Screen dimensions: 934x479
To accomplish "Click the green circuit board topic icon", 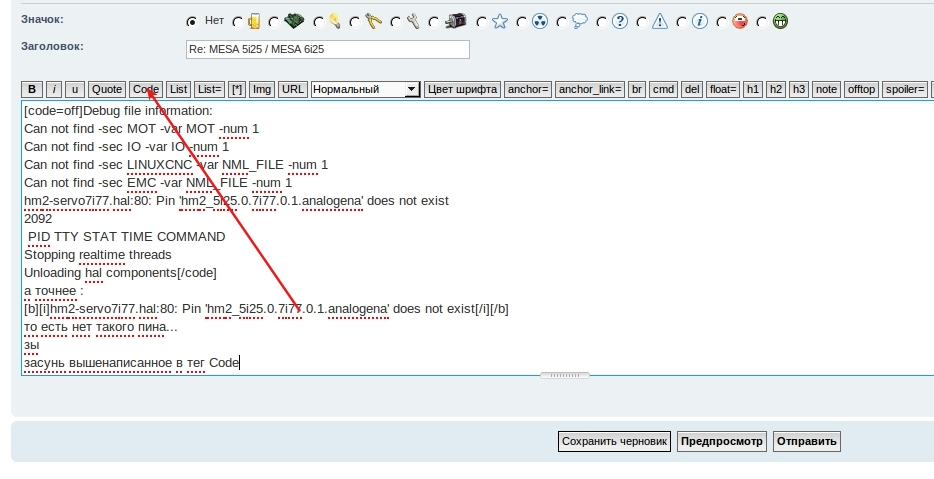I will coord(294,21).
